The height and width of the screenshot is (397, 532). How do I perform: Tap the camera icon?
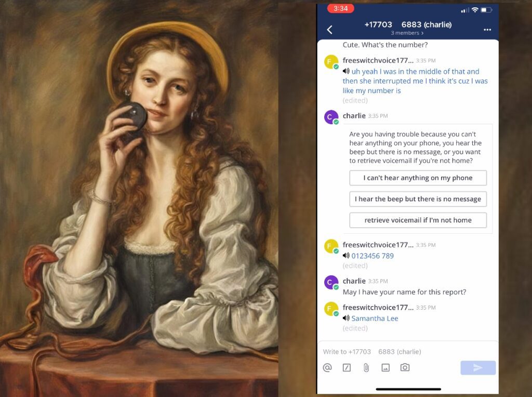click(405, 368)
